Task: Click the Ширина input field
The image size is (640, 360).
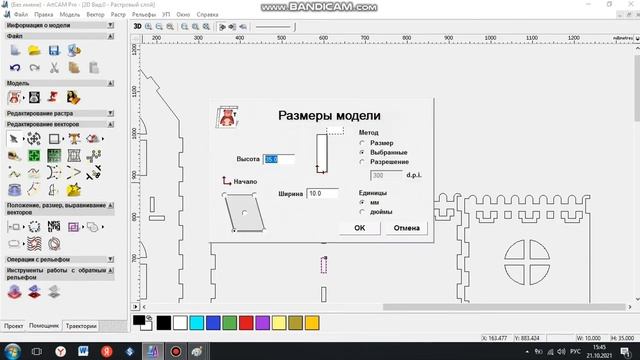Action: [x=322, y=193]
